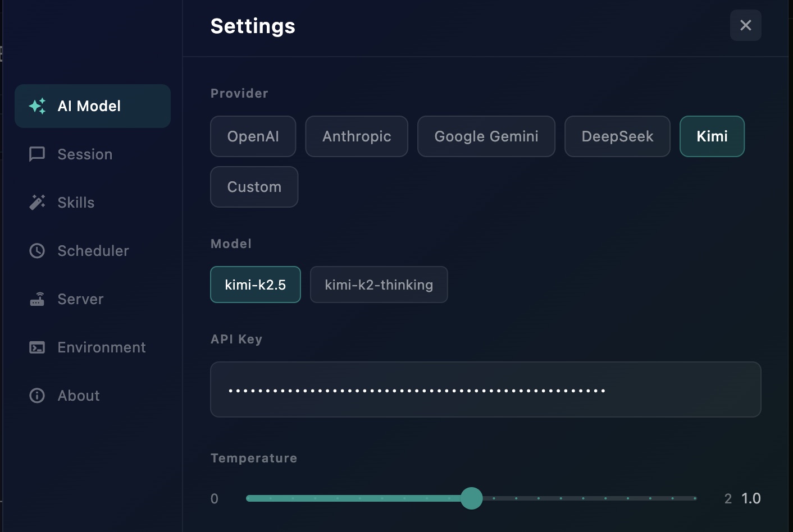
Task: Switch provider to Google Gemini
Action: (x=486, y=136)
